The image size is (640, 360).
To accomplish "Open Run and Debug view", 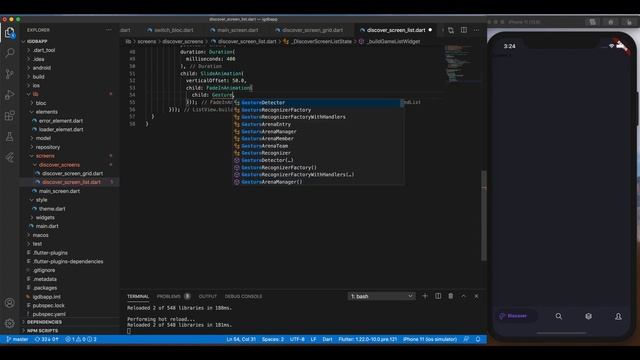I will [x=10, y=95].
